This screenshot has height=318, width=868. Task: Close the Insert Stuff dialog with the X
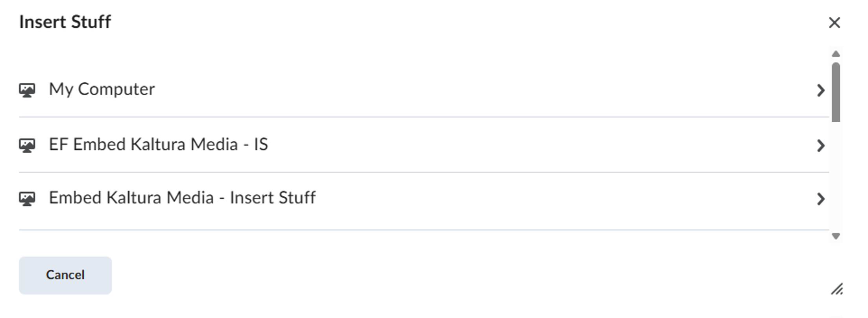click(834, 23)
